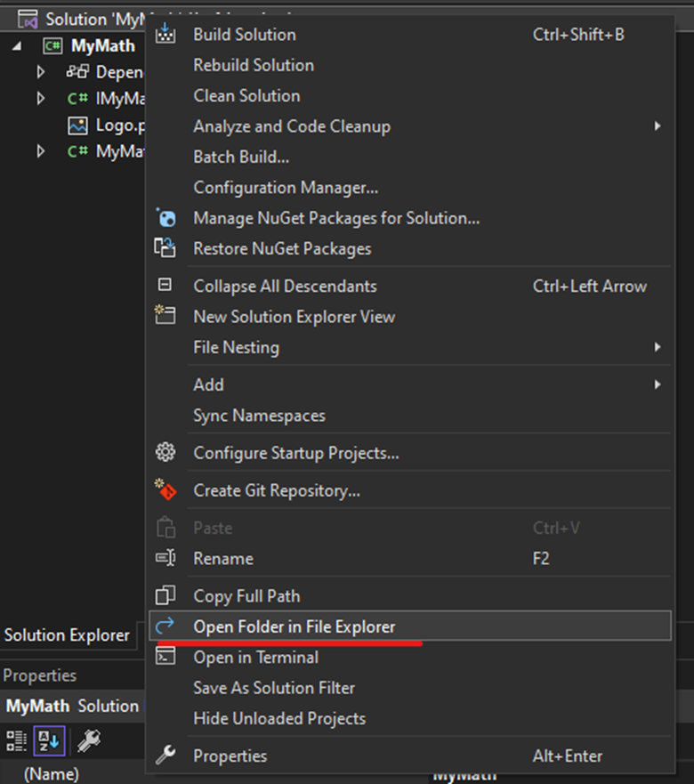The width and height of the screenshot is (694, 784).
Task: Click the Build Solution icon
Action: click(165, 34)
